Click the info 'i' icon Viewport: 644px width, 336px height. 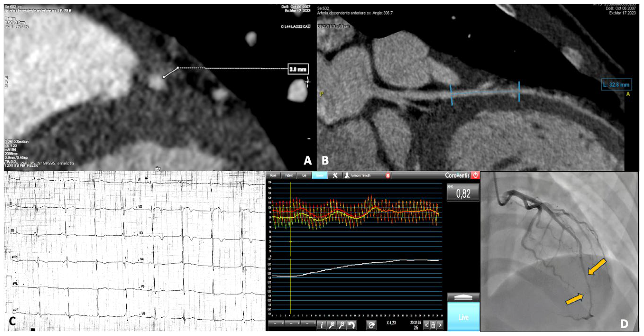[322, 325]
